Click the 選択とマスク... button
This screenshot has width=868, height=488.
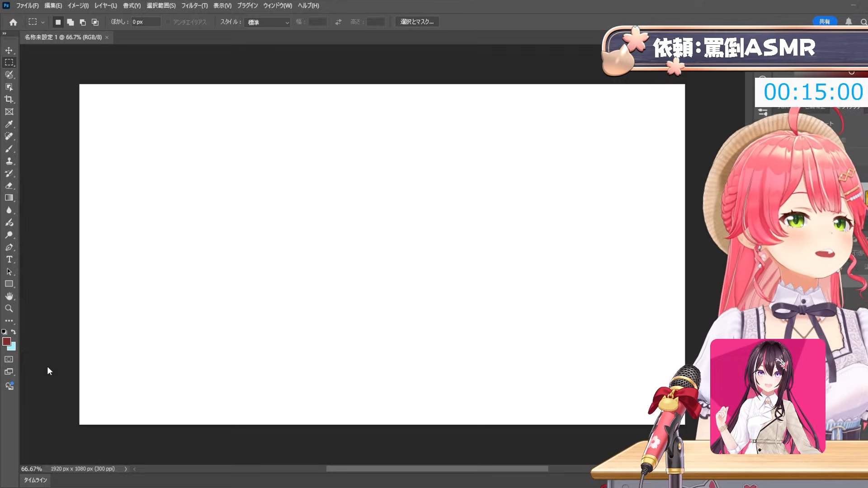pos(417,22)
